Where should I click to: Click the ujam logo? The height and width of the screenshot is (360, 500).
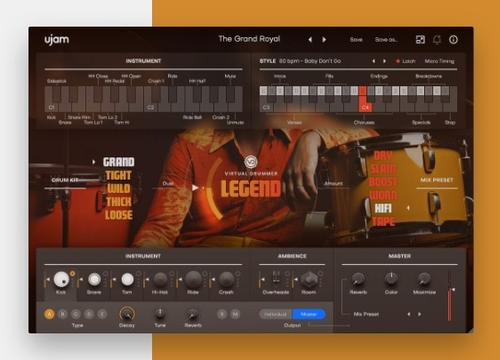(x=57, y=39)
